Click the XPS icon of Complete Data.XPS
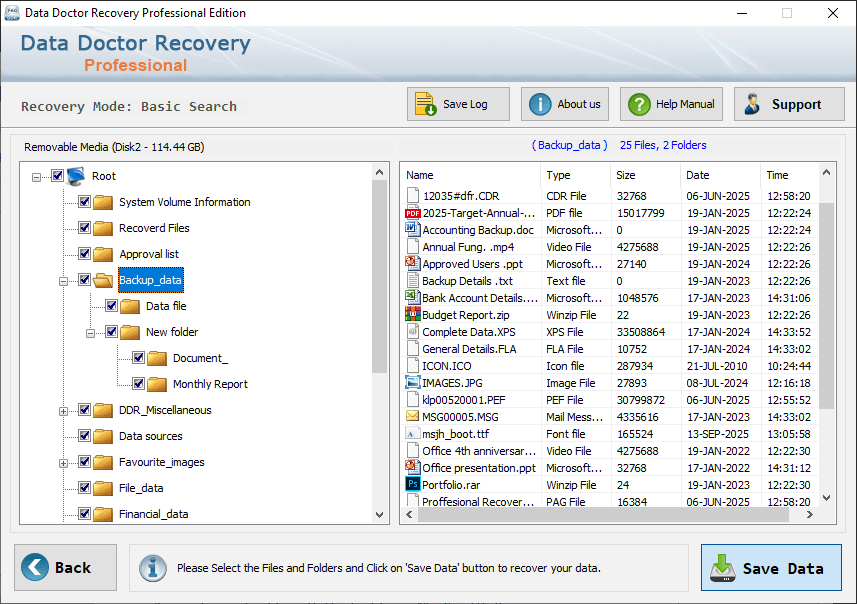Screen dimensions: 857x604 click(412, 331)
